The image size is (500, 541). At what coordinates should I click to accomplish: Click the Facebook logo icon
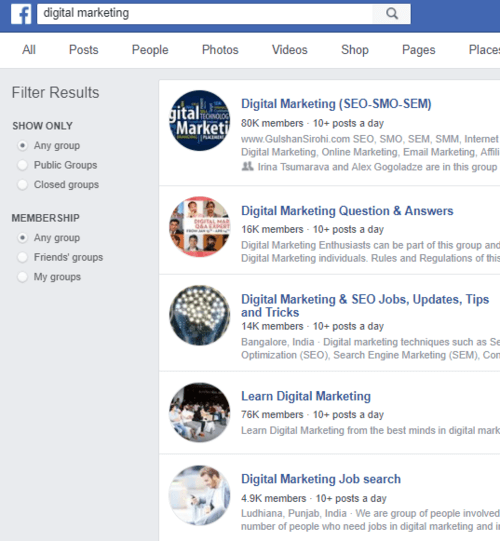pyautogui.click(x=21, y=14)
